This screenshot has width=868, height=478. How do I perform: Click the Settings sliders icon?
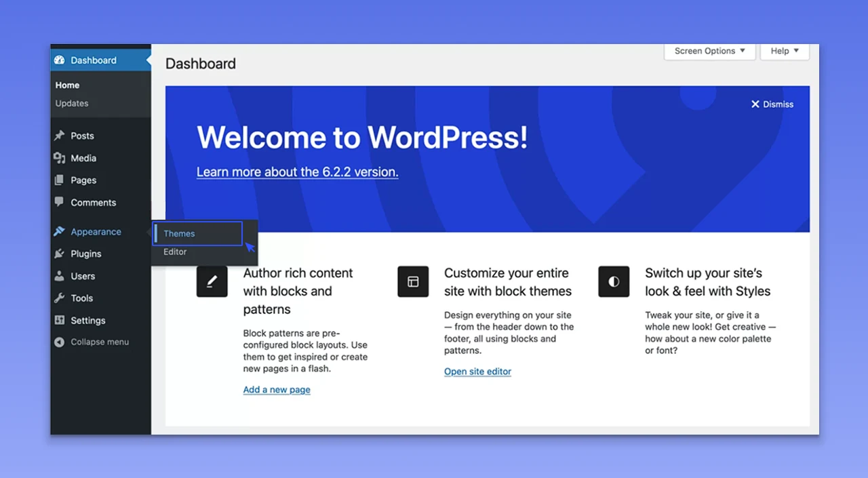pyautogui.click(x=60, y=320)
